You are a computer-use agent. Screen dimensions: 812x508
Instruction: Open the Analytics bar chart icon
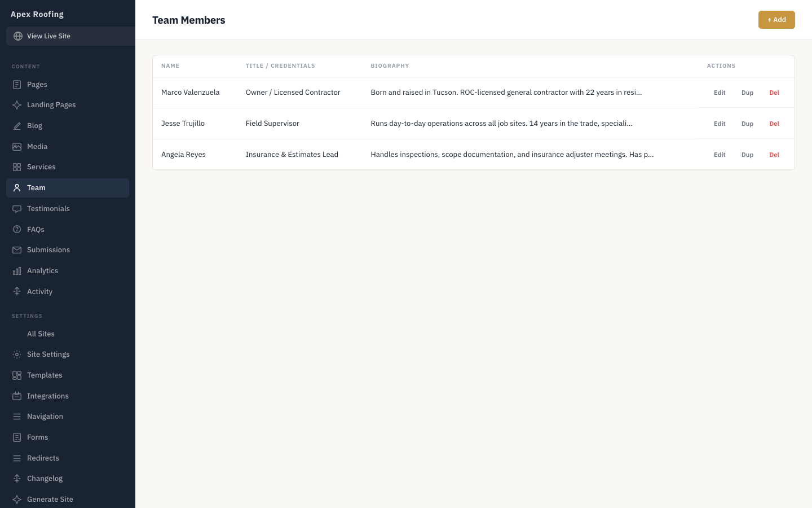point(17,271)
